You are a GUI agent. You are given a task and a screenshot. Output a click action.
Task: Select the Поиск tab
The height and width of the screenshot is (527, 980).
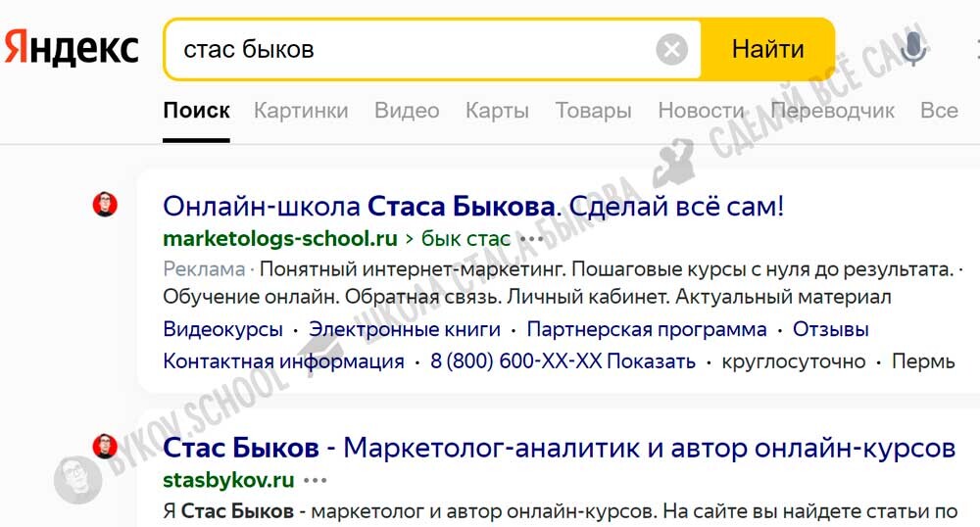[x=196, y=111]
